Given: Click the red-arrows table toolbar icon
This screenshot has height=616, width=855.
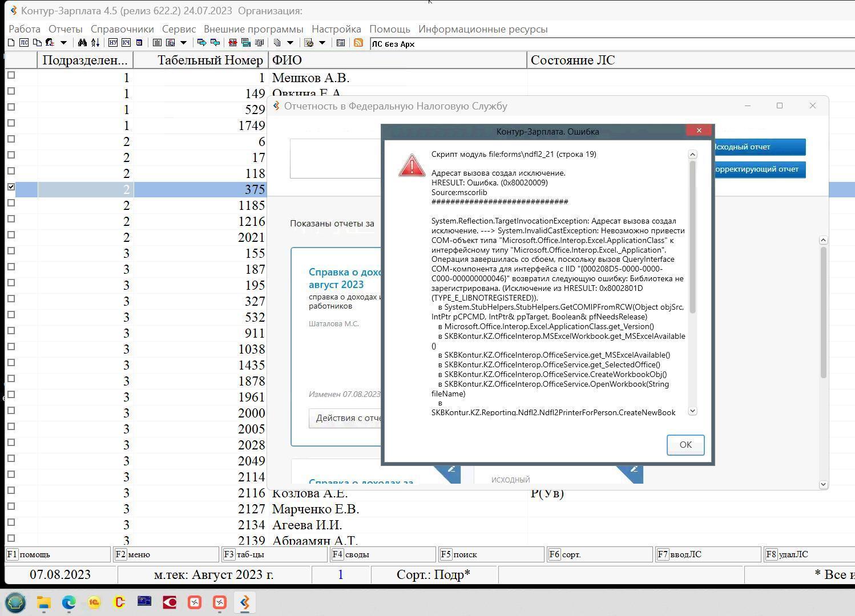Looking at the screenshot, I should [x=232, y=43].
